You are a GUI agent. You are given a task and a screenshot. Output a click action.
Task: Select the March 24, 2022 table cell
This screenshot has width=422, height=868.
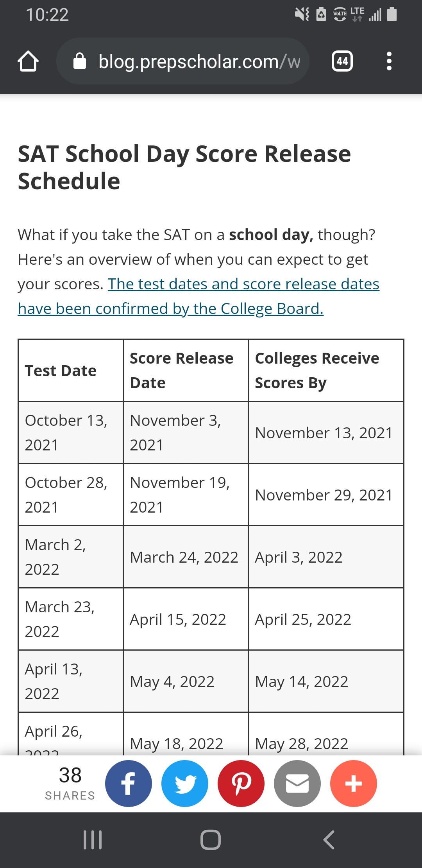point(186,557)
